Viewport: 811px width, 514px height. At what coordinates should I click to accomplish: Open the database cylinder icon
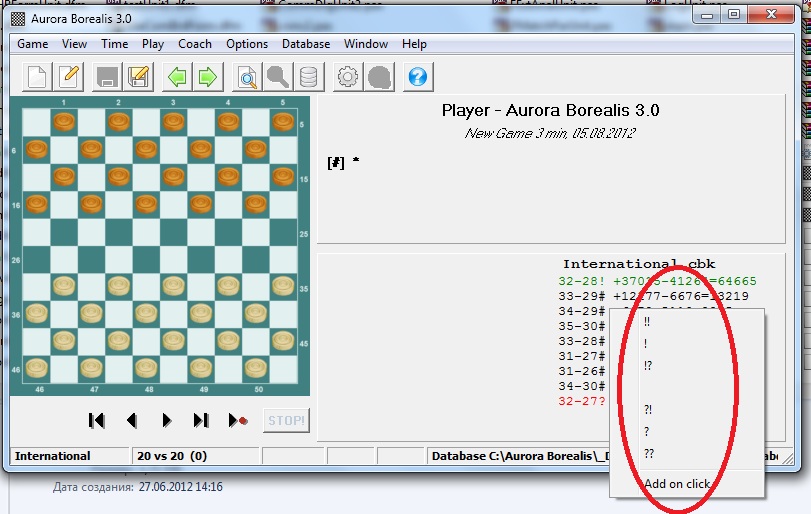point(309,76)
